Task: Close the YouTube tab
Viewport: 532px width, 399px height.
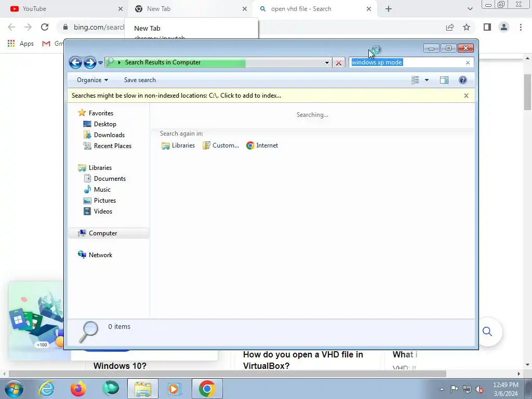Action: tap(121, 9)
